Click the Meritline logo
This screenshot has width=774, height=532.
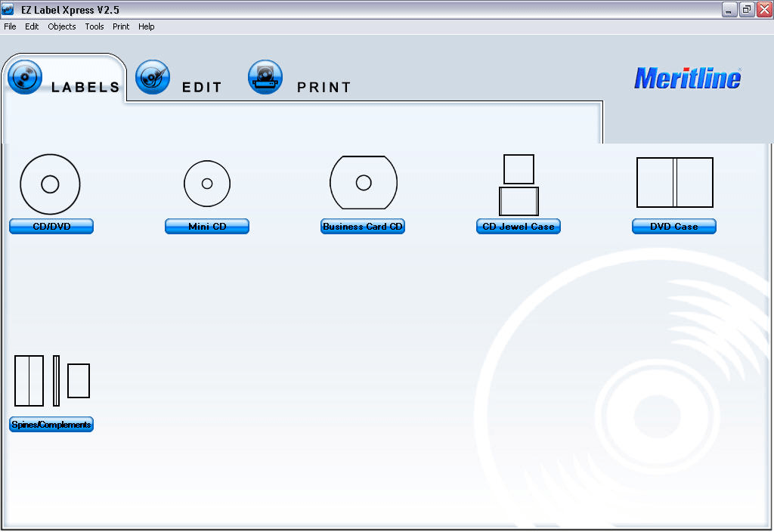pos(687,79)
